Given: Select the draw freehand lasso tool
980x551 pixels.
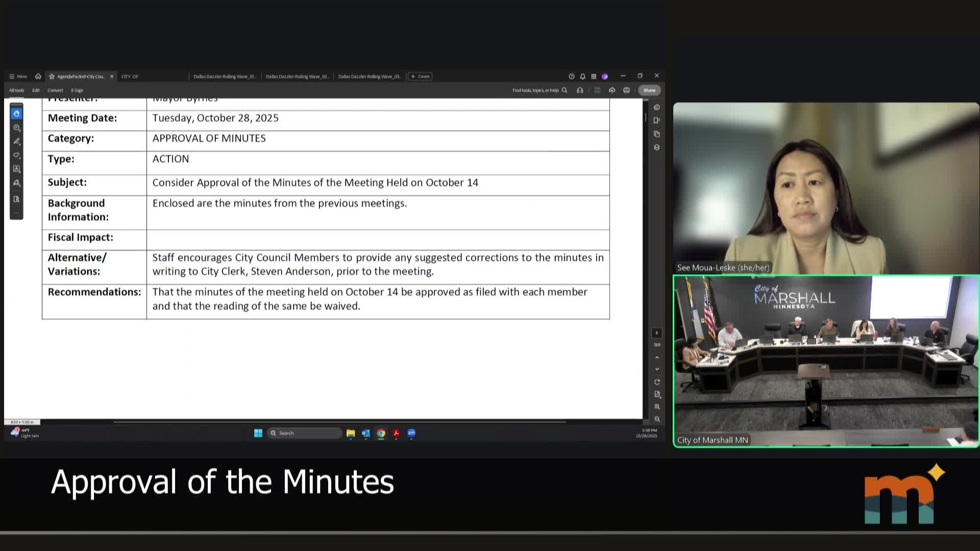Looking at the screenshot, I should (16, 155).
